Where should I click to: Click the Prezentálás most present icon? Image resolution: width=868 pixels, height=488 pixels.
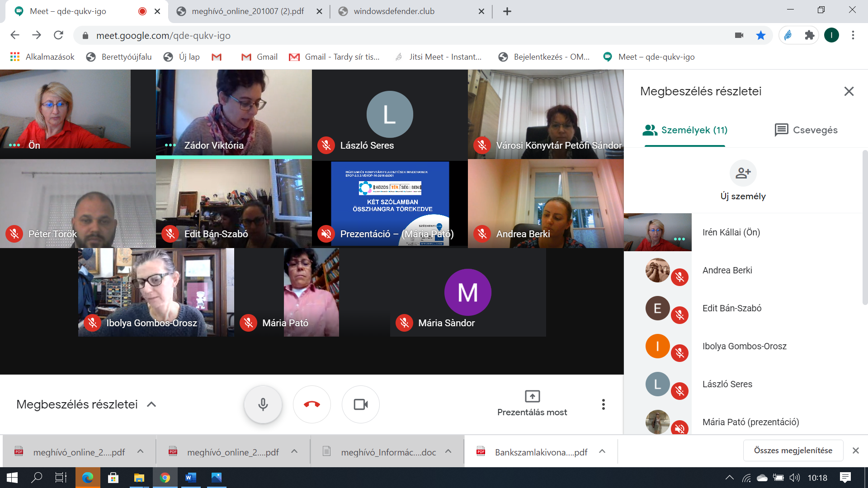[x=532, y=396]
